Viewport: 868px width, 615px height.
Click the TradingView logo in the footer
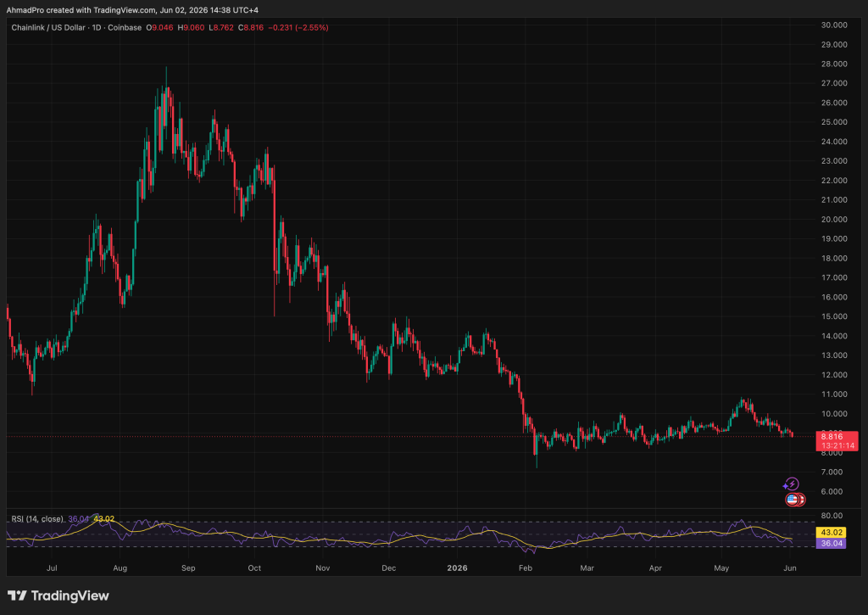[58, 595]
